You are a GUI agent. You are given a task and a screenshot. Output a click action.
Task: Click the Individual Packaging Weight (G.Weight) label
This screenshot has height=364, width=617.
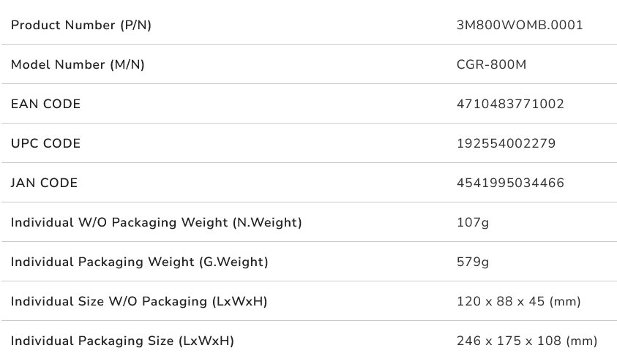pyautogui.click(x=139, y=262)
